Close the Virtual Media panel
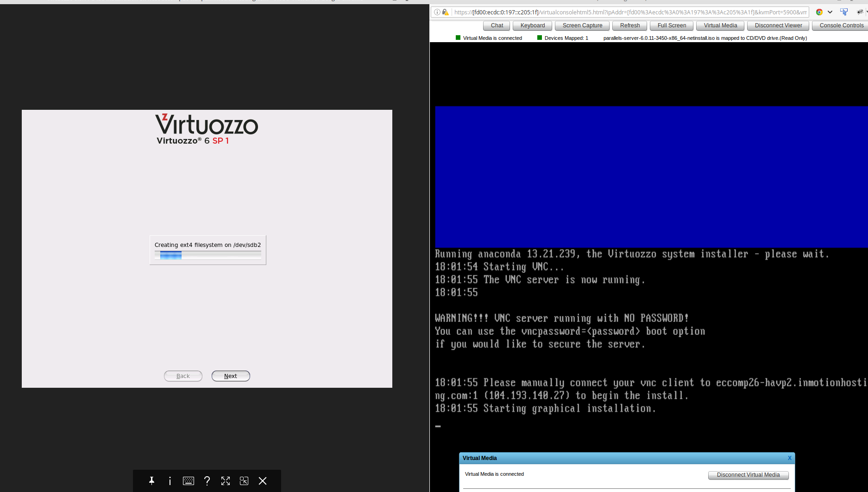868x492 pixels. [x=790, y=458]
